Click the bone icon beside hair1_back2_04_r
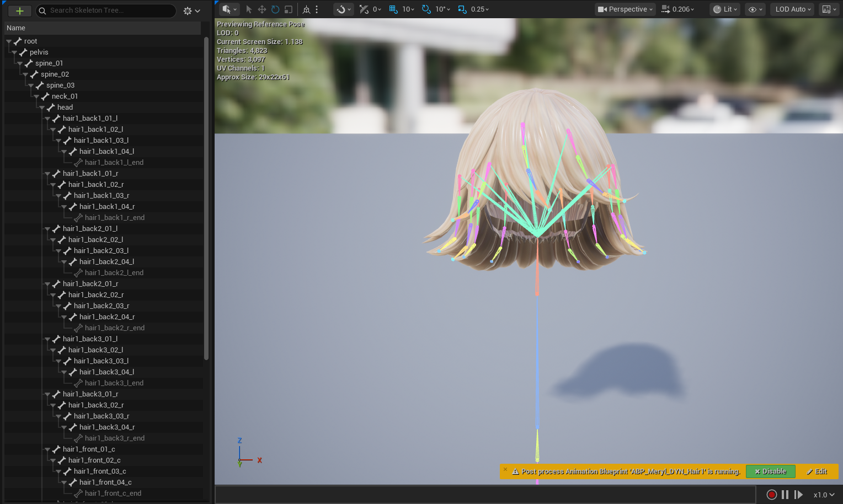The width and height of the screenshot is (843, 504). (x=73, y=317)
